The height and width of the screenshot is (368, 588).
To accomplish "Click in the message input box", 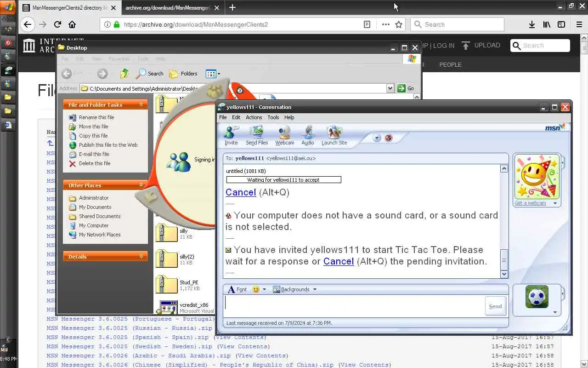I will 354,306.
